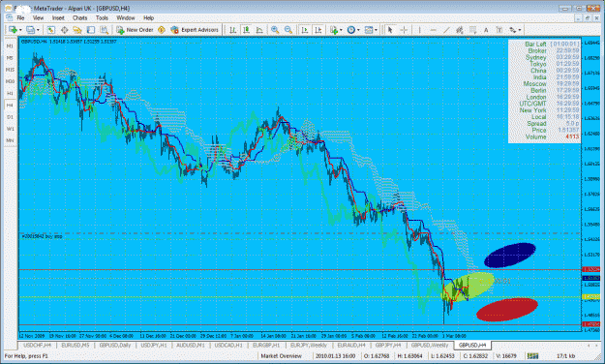Click the yellow diamond MetaEditor icon
The image size is (605, 364).
pos(162,30)
